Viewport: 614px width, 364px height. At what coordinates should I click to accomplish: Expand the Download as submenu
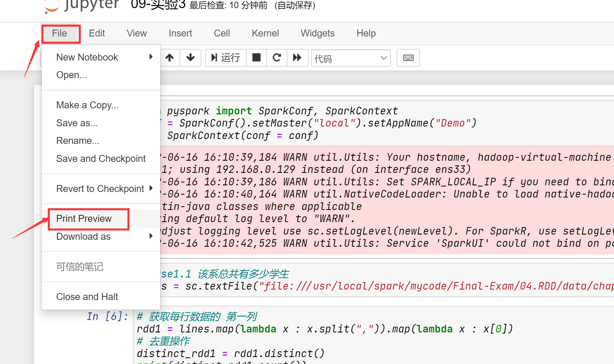100,236
